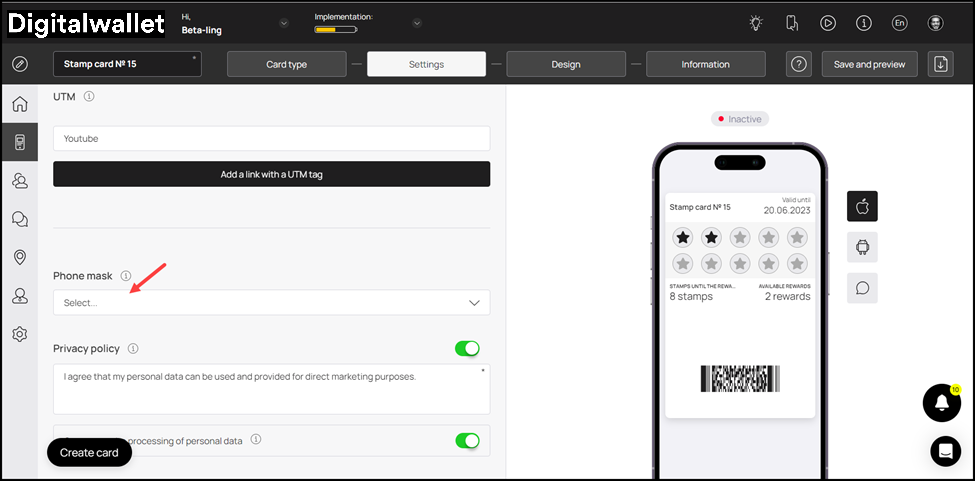Select the Apple device preview icon

pyautogui.click(x=862, y=206)
